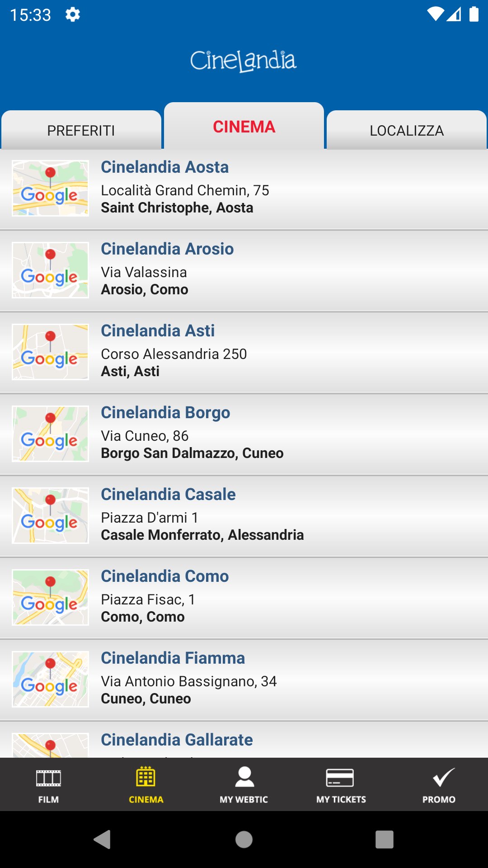Open the status bar settings gear

(x=73, y=14)
